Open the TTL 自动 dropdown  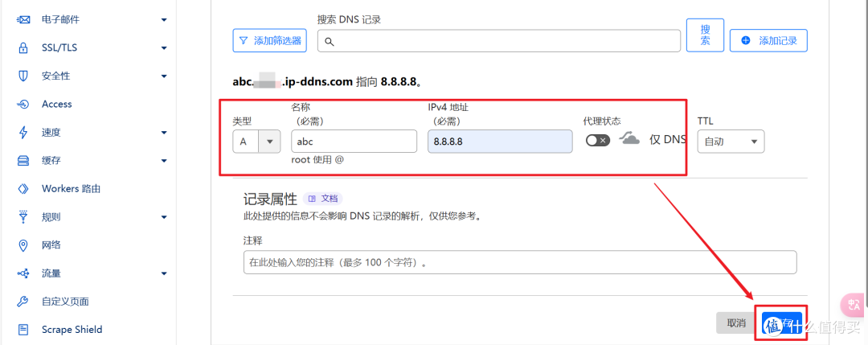point(731,142)
